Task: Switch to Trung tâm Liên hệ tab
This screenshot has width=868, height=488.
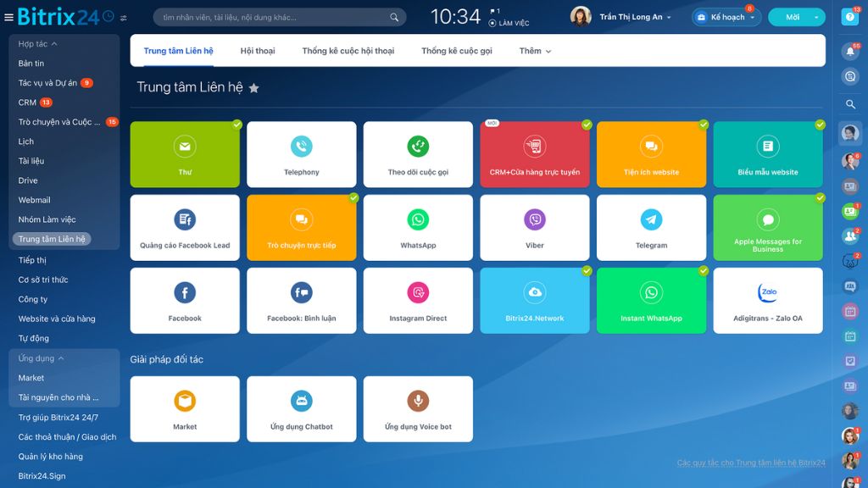Action: (x=178, y=51)
